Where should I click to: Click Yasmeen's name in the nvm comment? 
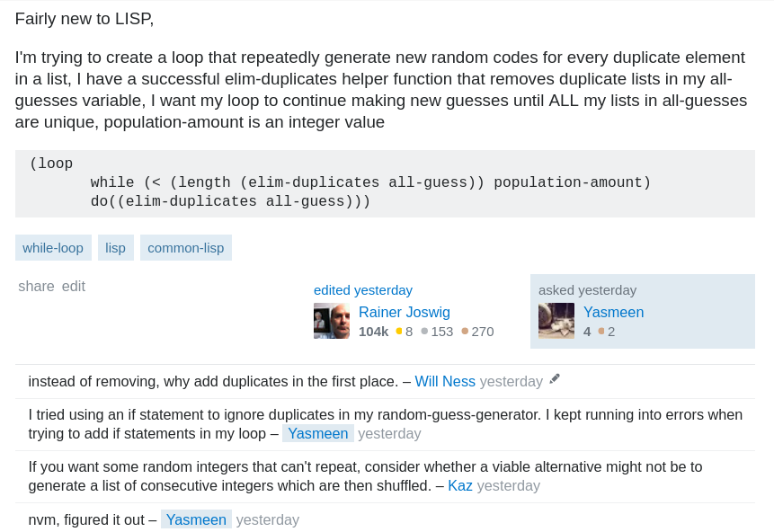(196, 520)
